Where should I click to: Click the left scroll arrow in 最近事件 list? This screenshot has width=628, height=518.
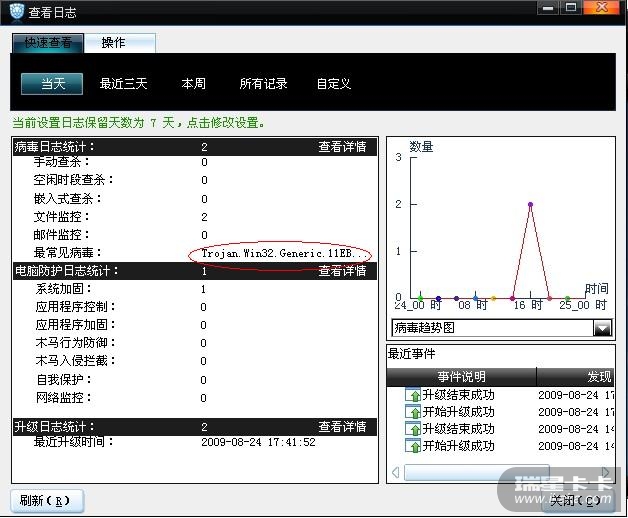[x=395, y=472]
